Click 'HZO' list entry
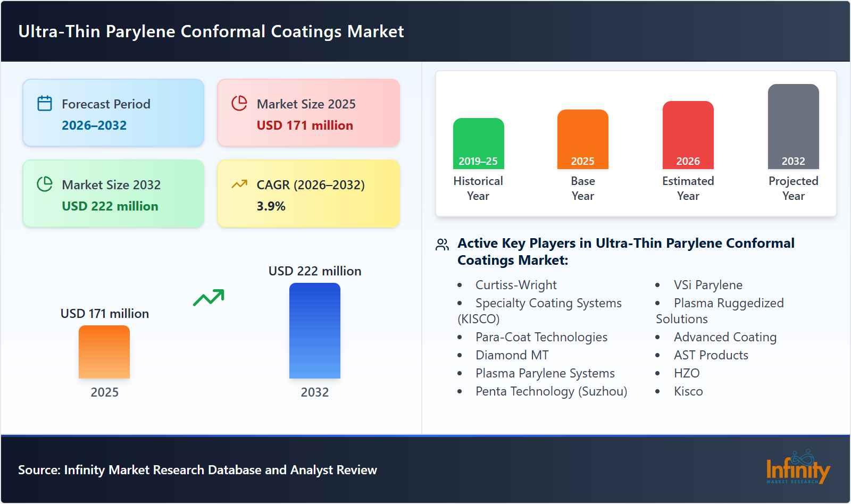Viewport: 851px width, 504px height. coord(687,373)
